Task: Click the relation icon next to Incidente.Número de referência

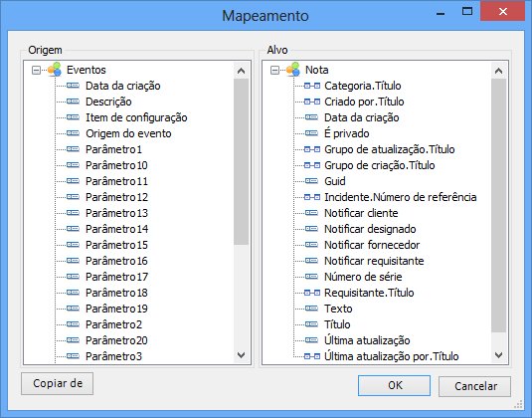Action: click(312, 197)
